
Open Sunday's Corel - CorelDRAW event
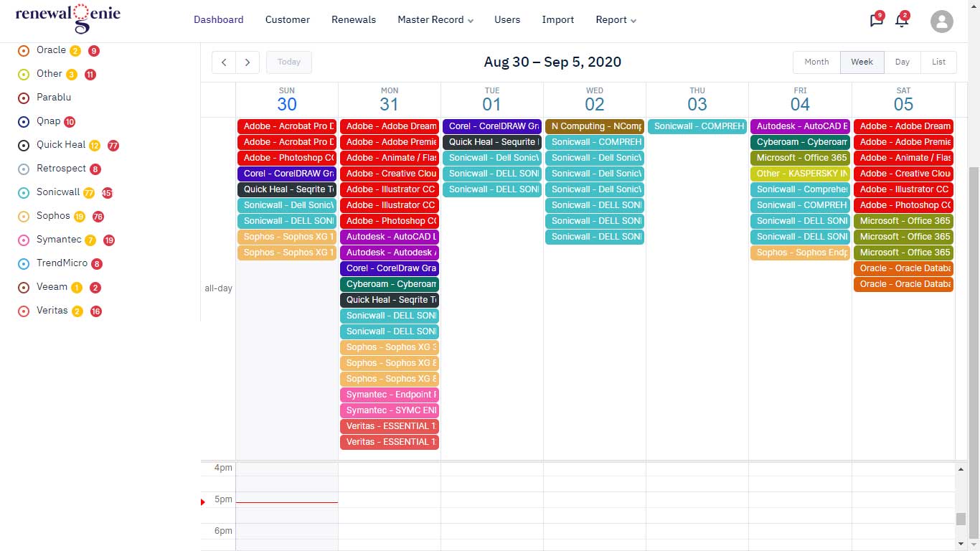point(287,174)
